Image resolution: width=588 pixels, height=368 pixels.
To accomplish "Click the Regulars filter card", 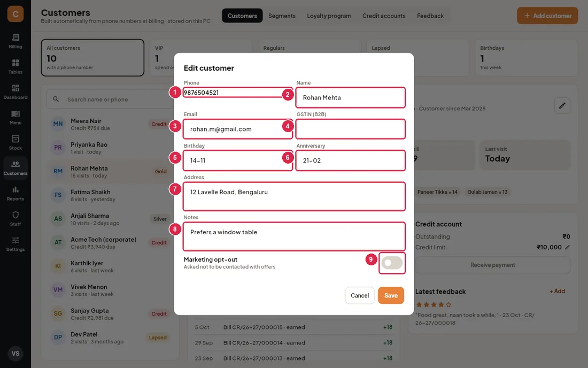I will pyautogui.click(x=310, y=58).
